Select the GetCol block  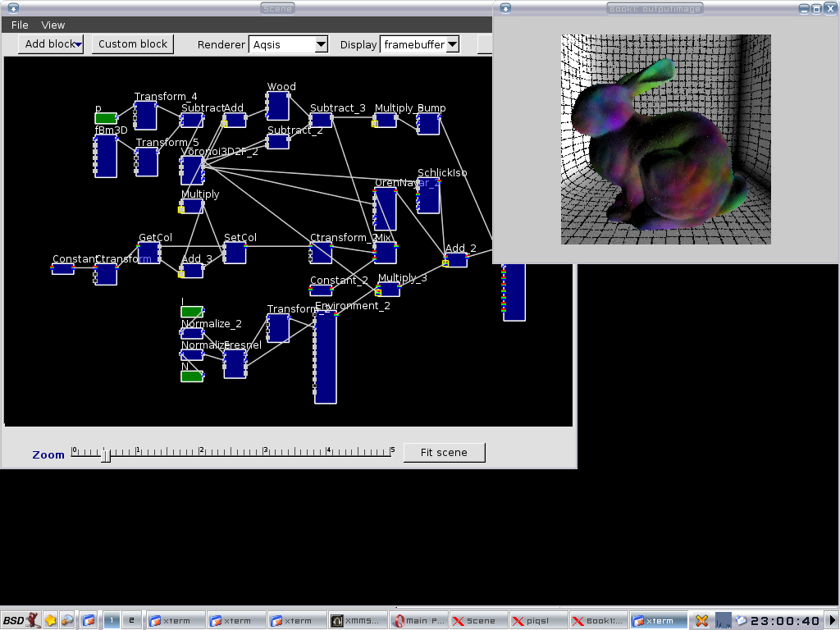[x=149, y=253]
